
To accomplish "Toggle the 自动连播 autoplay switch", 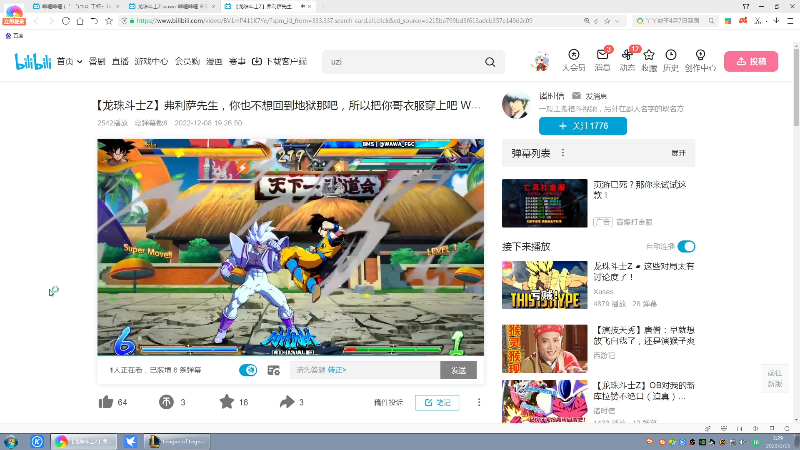I will (x=686, y=246).
